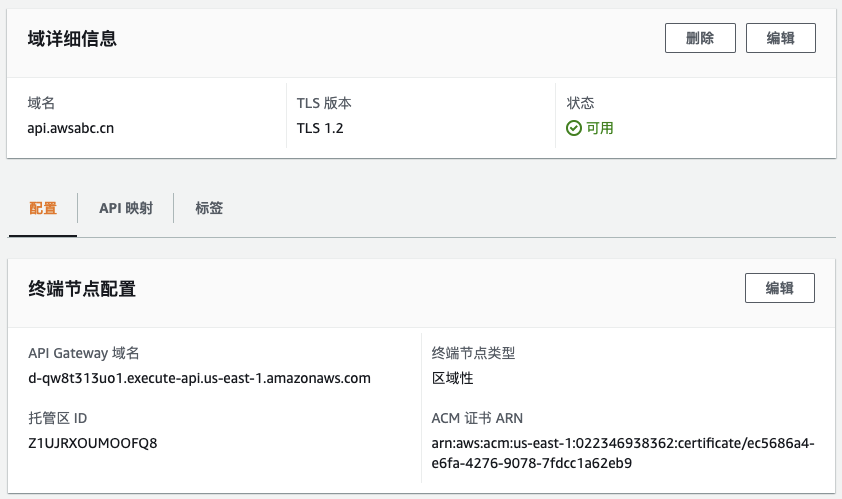Click the 终端节点配置 heading

point(82,289)
